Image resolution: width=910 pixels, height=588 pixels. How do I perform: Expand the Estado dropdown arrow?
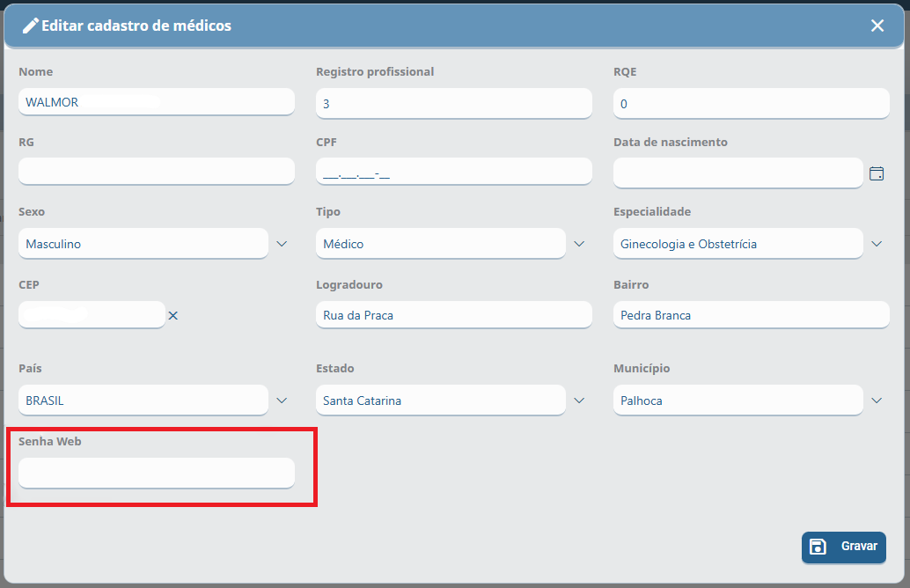[579, 401]
